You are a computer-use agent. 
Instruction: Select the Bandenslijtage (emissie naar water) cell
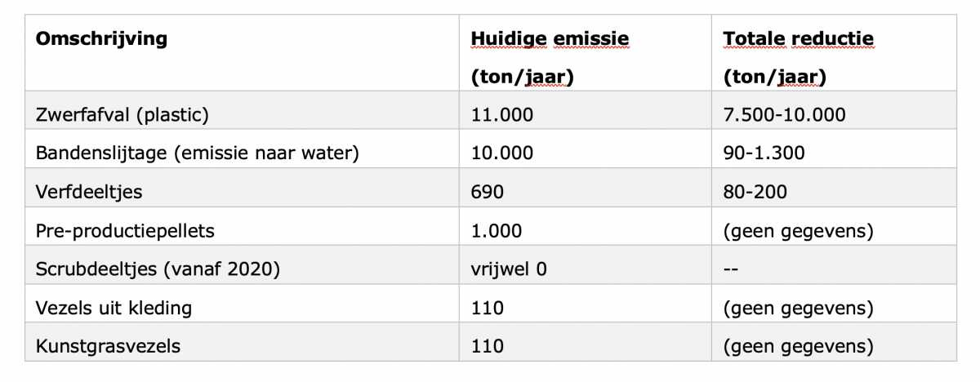point(197,153)
